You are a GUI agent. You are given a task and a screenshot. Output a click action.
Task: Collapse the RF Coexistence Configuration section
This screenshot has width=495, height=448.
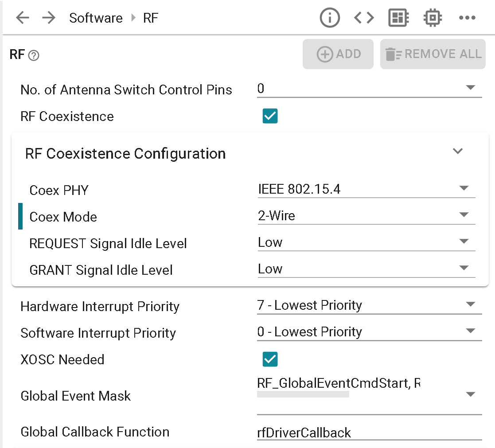tap(458, 151)
